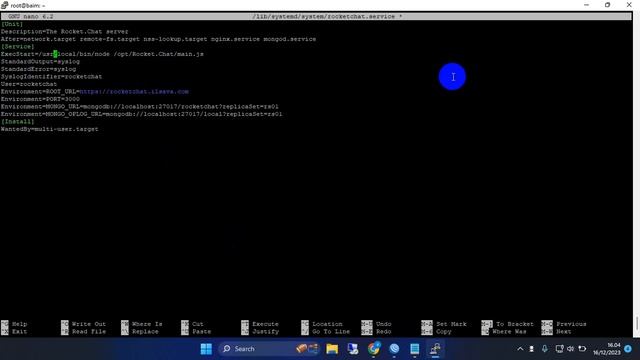Click the nano Read File shortcut label

click(89, 331)
